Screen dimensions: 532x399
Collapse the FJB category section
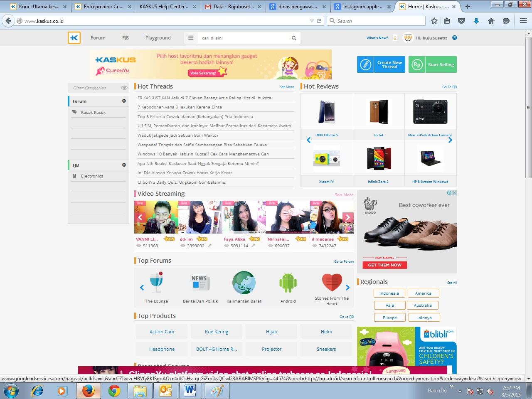point(124,165)
